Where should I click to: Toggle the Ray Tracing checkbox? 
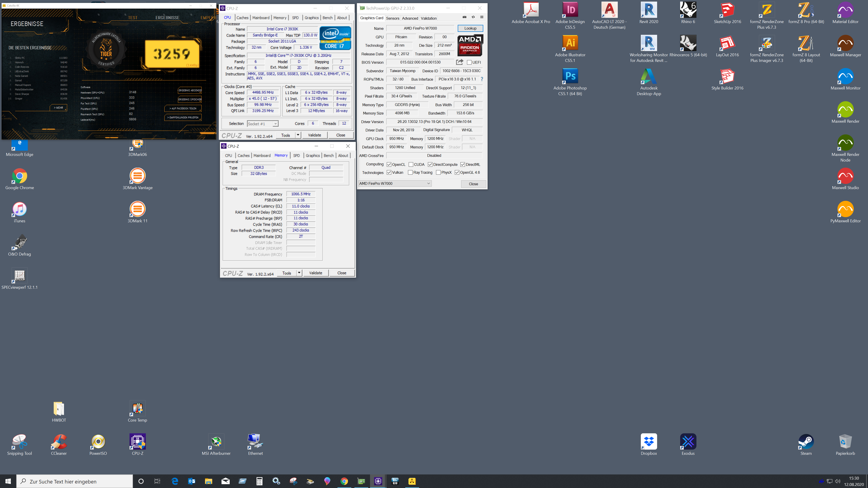tap(410, 172)
